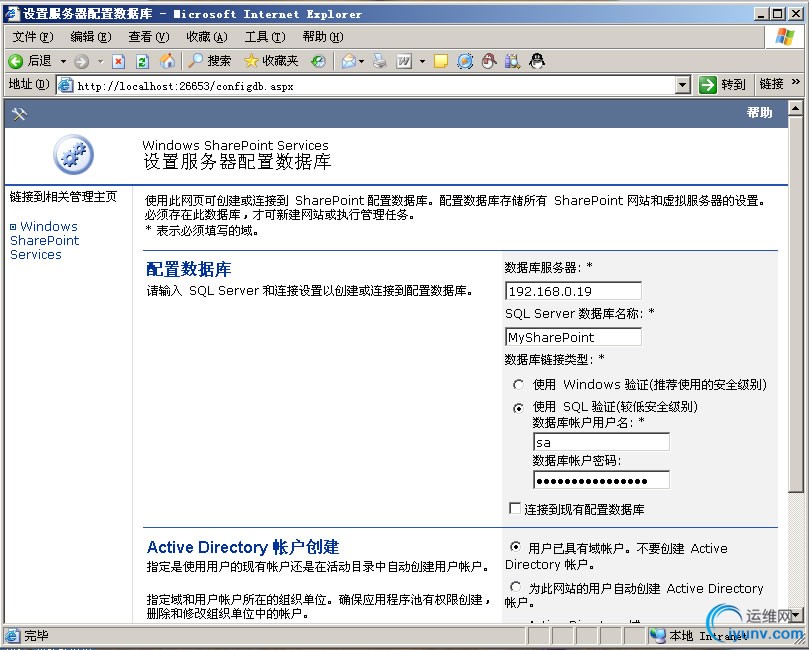Open the History clock icon
This screenshot has width=809, height=650.
click(318, 61)
